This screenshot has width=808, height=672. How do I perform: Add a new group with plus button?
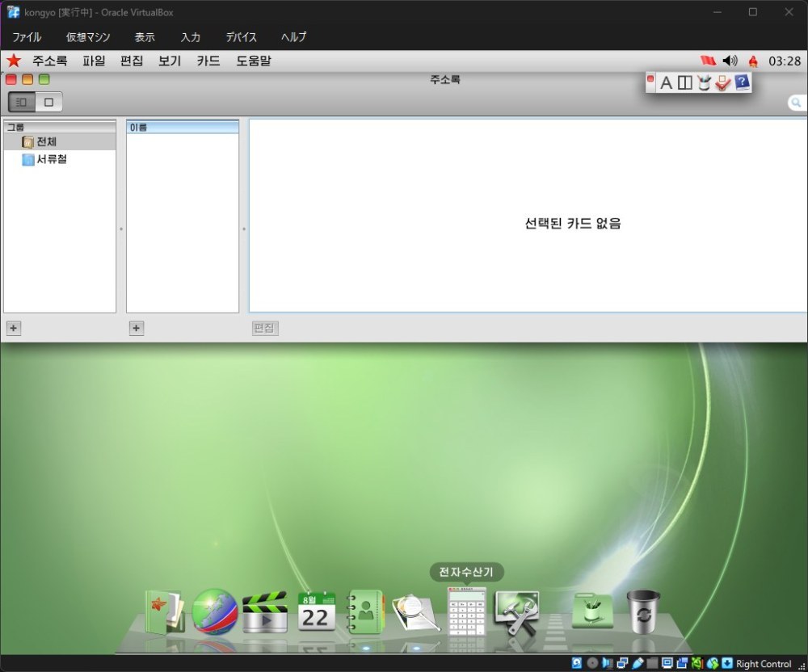pos(14,328)
